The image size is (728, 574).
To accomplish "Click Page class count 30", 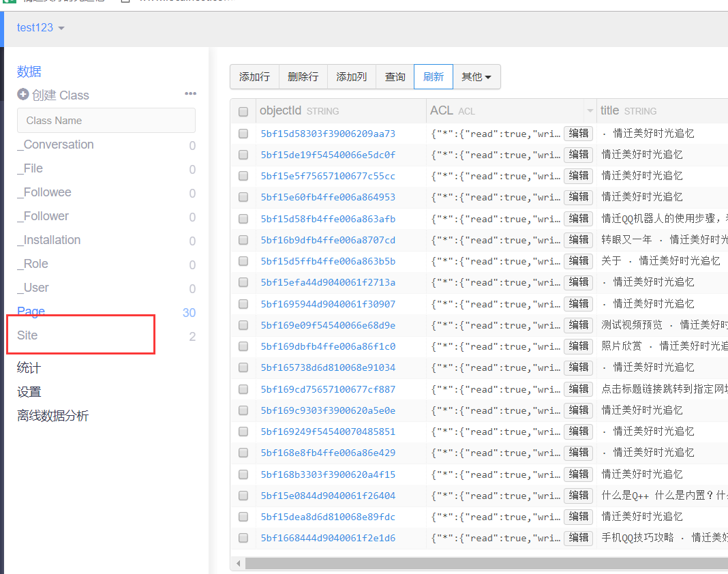I will (189, 312).
